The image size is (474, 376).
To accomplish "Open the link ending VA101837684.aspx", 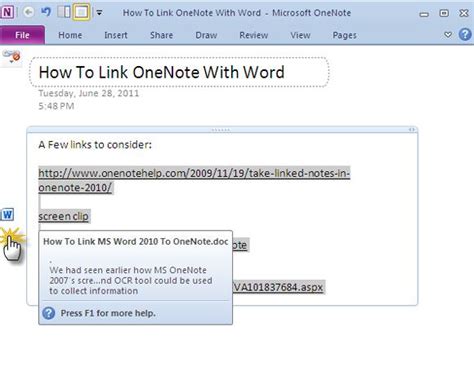I will coord(278,287).
